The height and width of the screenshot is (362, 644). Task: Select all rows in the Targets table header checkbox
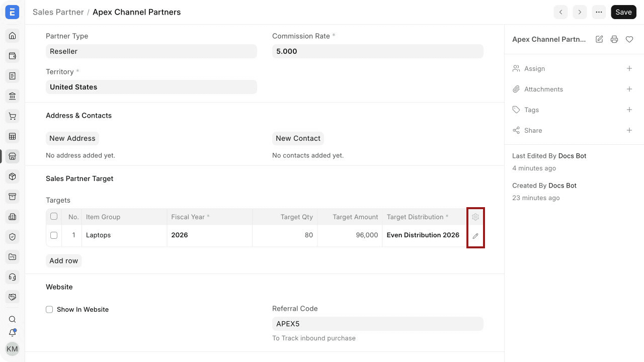coord(54,217)
